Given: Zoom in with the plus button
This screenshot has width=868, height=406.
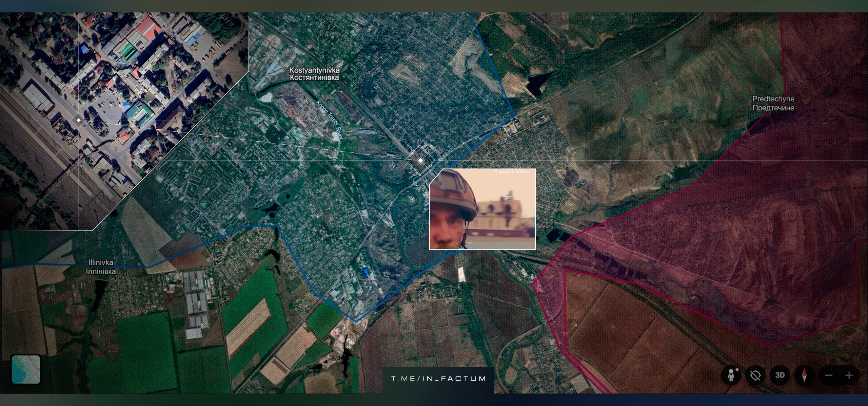Looking at the screenshot, I should click(x=849, y=375).
